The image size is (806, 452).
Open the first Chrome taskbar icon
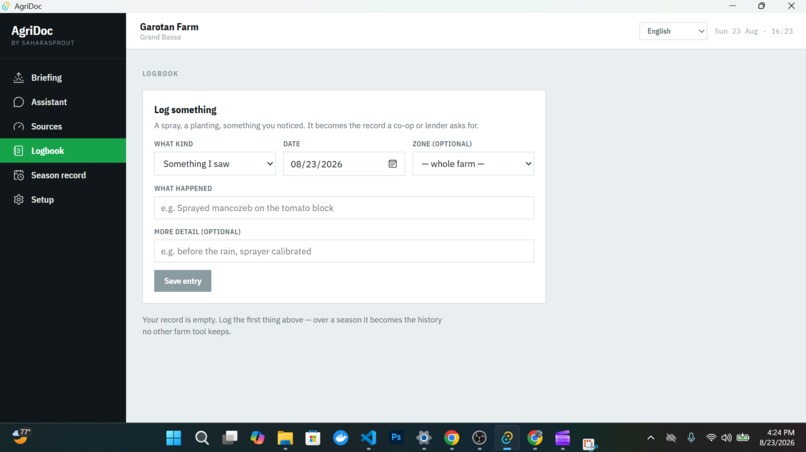pos(451,438)
